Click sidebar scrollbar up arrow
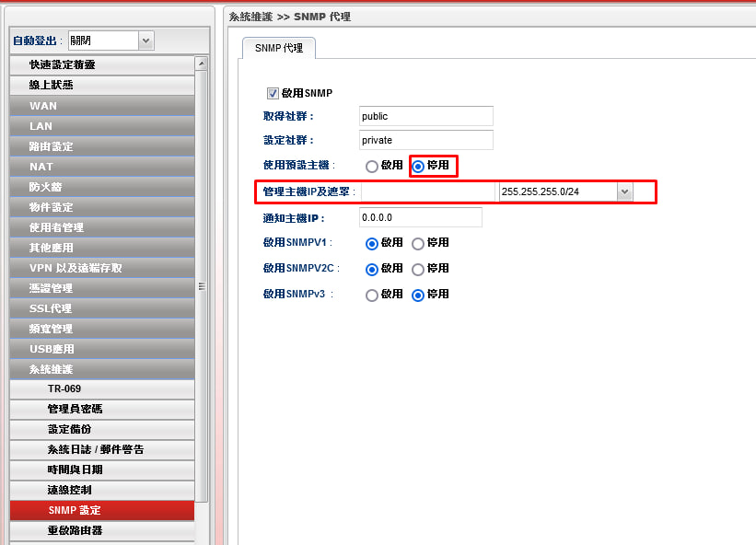Screen dimensions: 756x545 (202, 64)
